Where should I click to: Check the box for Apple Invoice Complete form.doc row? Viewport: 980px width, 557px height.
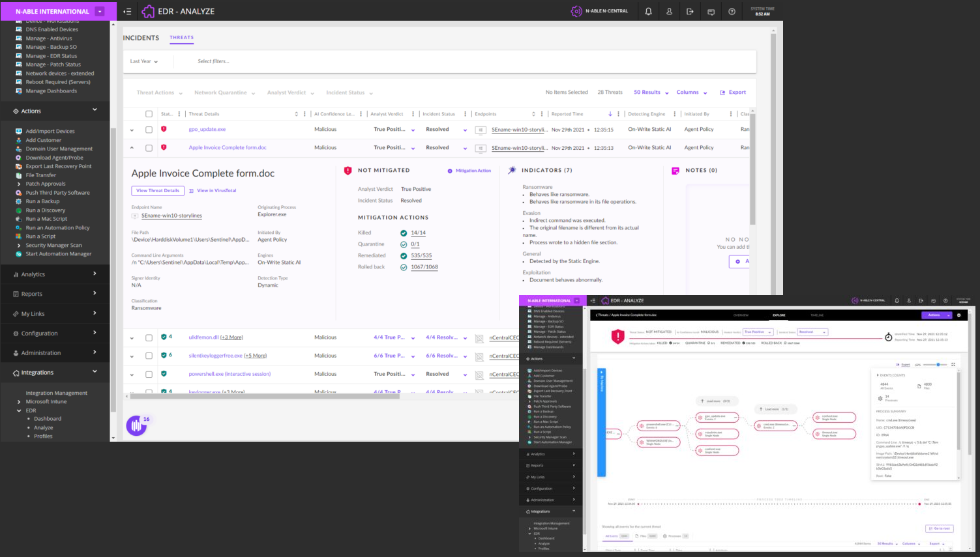coord(149,148)
